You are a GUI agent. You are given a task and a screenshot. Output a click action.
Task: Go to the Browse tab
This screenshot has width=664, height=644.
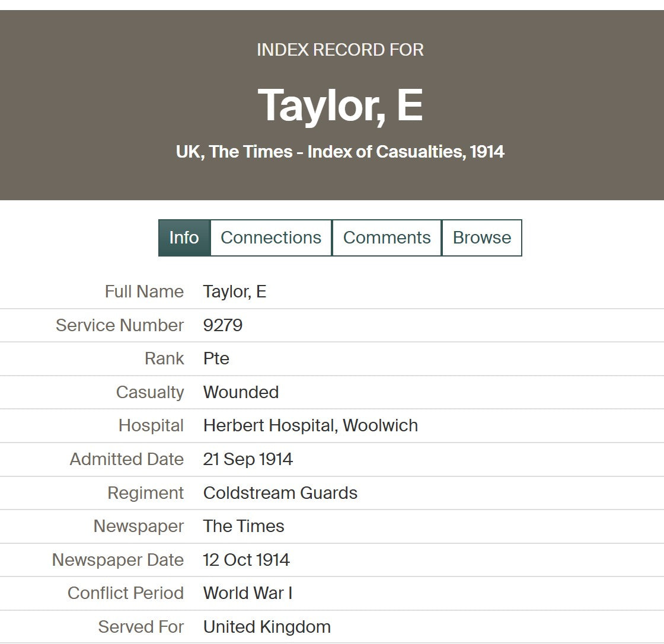(481, 238)
